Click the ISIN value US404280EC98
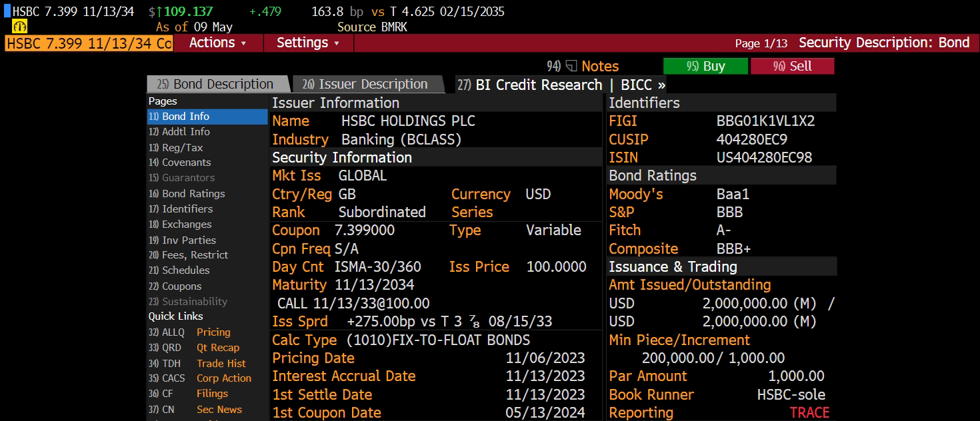Viewport: 980px width, 421px height. 764,158
